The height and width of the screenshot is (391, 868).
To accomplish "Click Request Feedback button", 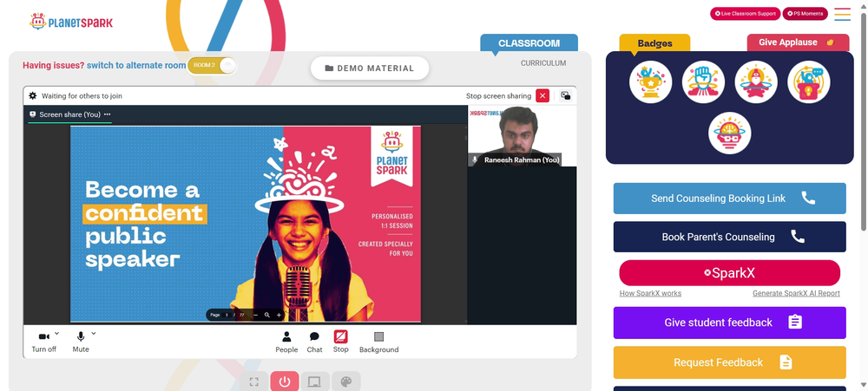I will [x=730, y=362].
